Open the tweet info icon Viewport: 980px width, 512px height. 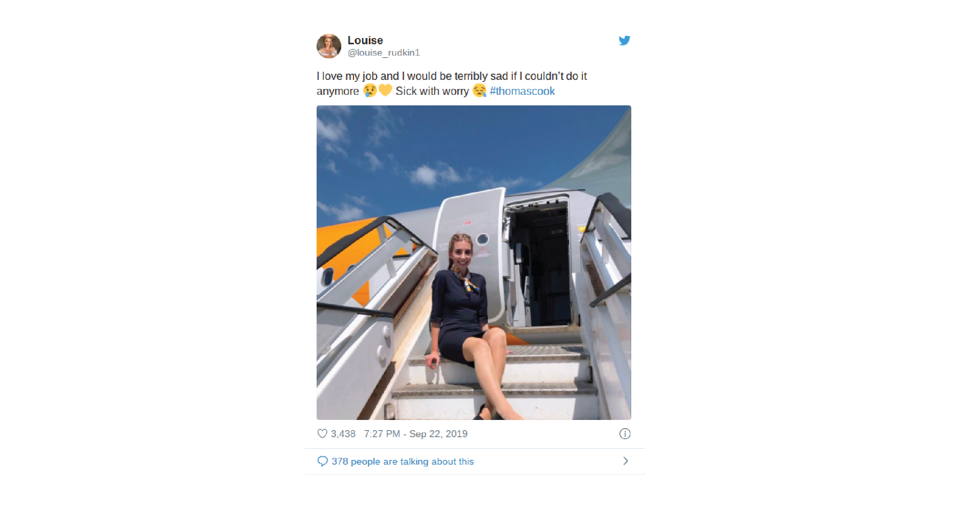click(625, 434)
